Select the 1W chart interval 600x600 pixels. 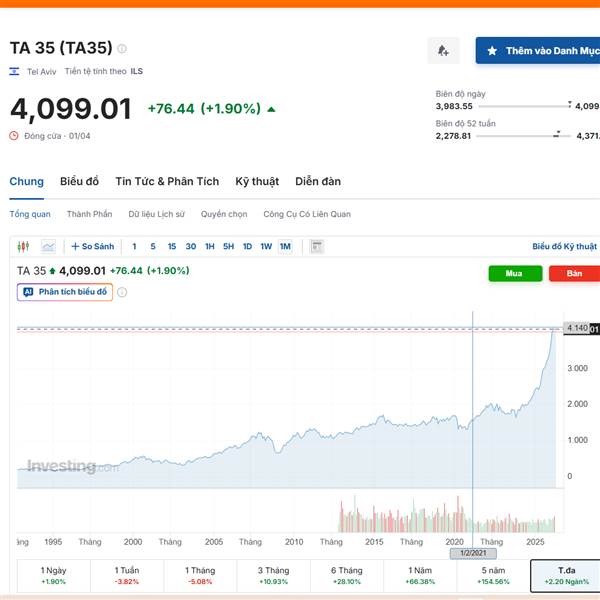pyautogui.click(x=266, y=246)
